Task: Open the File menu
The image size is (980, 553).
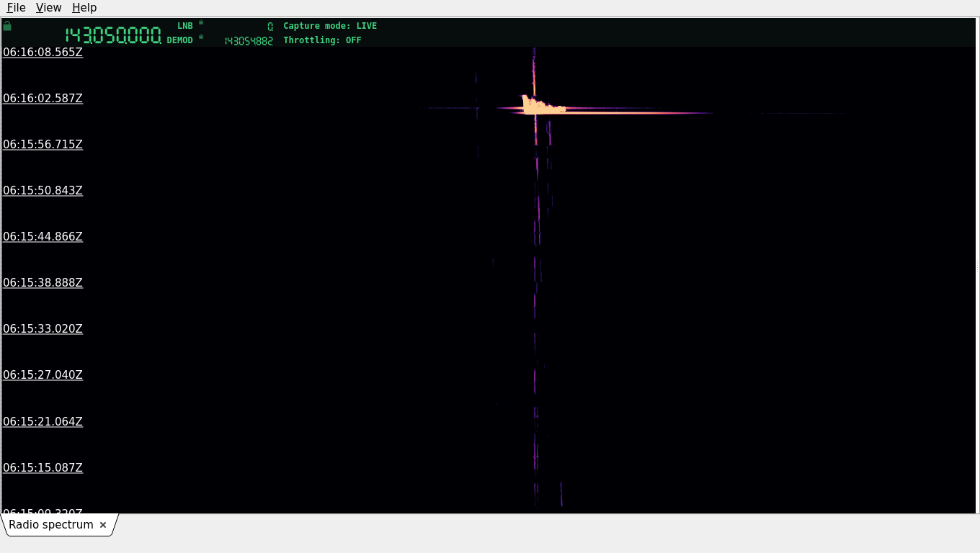Action: pos(16,7)
